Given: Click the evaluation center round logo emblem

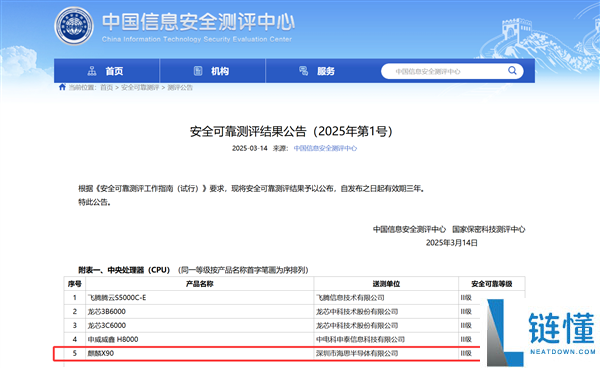Looking at the screenshot, I should click(74, 26).
